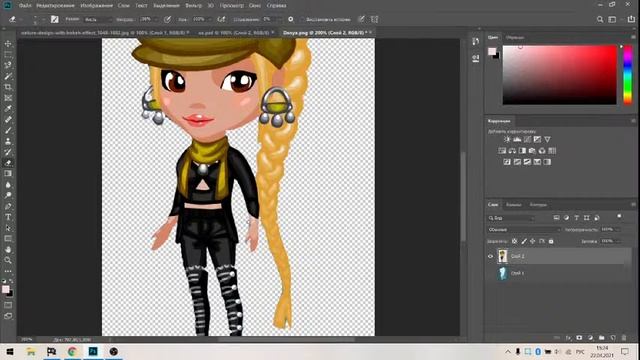
Task: Add a Black & White adjustment
Action: click(x=522, y=151)
